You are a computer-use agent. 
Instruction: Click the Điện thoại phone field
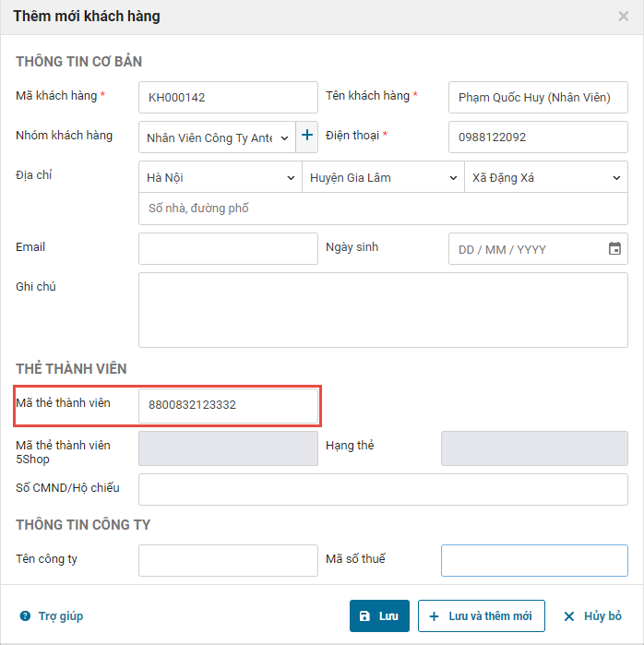[x=538, y=137]
